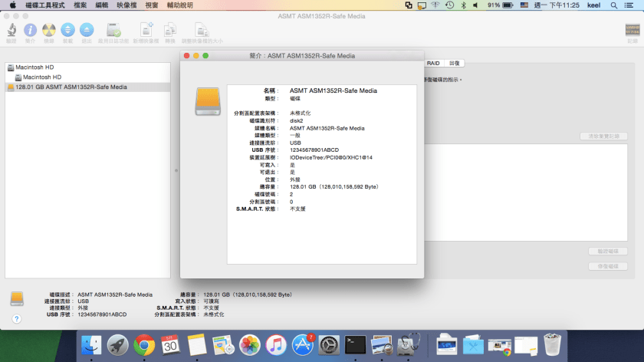Click the 驗證 (Verify) microscope toolbar icon
Screen dimensions: 644x362
pyautogui.click(x=11, y=31)
